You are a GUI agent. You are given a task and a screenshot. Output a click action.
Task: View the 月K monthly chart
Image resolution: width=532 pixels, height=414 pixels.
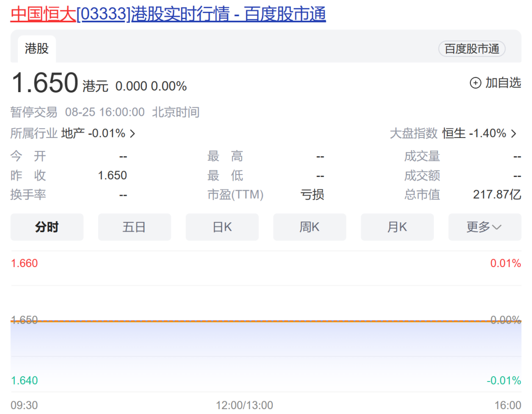(398, 227)
